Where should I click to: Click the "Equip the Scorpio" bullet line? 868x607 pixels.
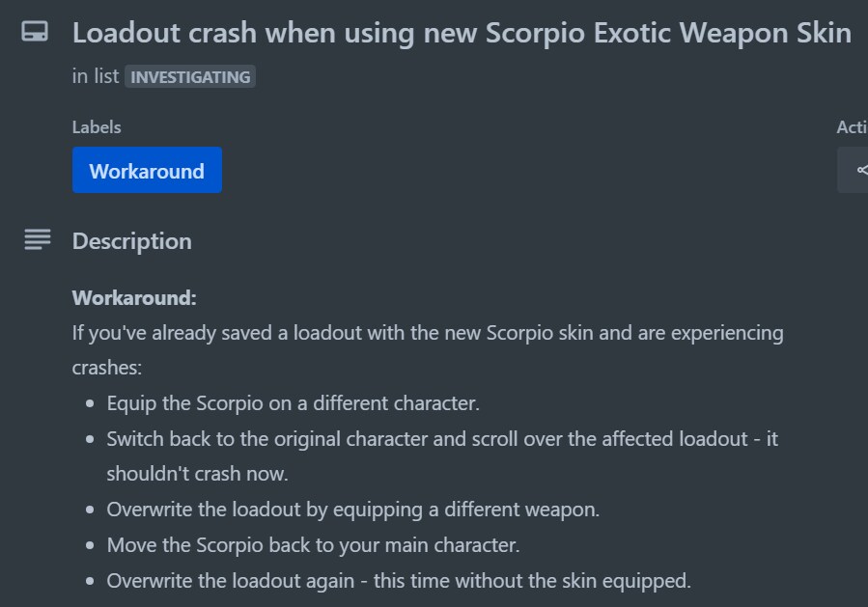(293, 402)
